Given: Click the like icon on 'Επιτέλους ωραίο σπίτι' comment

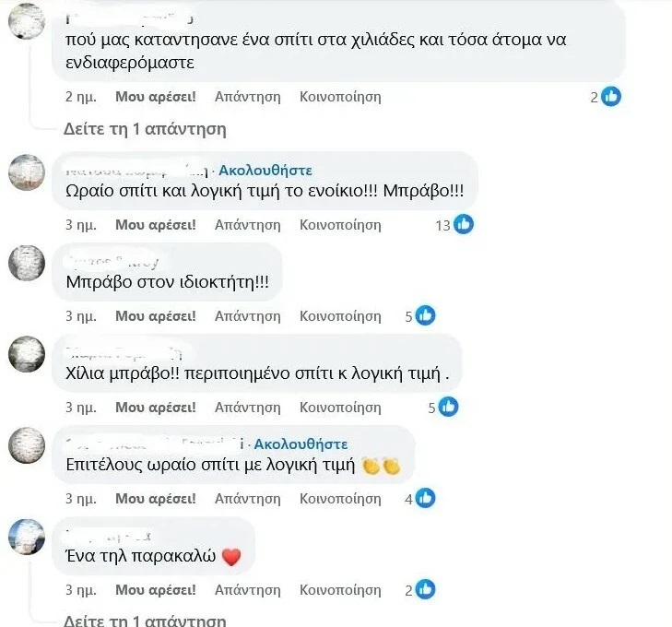Looking at the screenshot, I should (425, 498).
